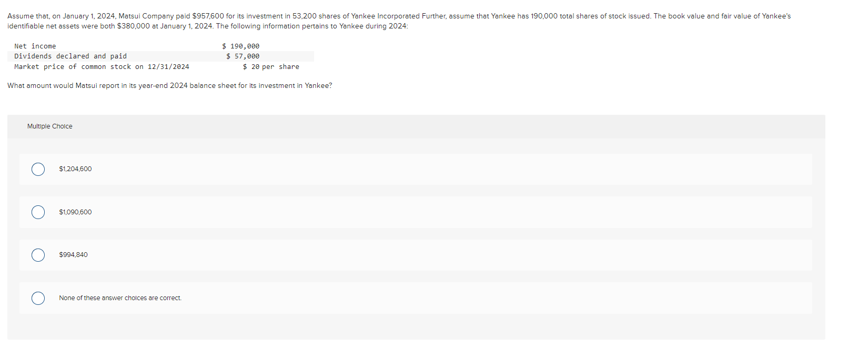Viewport: 868px width, 357px height.
Task: Click the $57,000 dividends value
Action: pyautogui.click(x=243, y=56)
